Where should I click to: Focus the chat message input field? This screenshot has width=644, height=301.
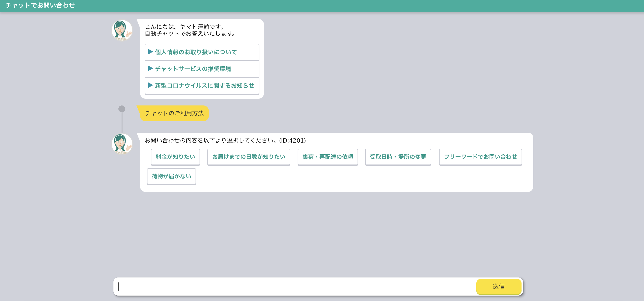(x=295, y=286)
